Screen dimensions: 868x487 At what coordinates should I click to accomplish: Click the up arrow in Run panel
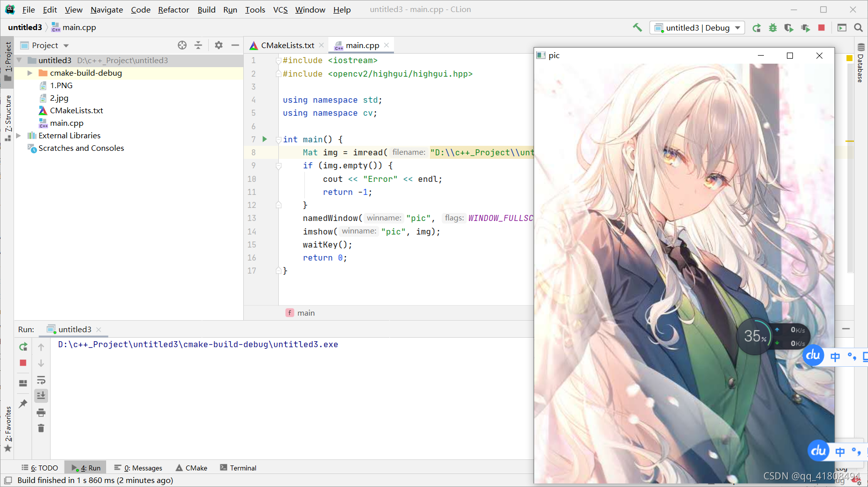(x=41, y=347)
